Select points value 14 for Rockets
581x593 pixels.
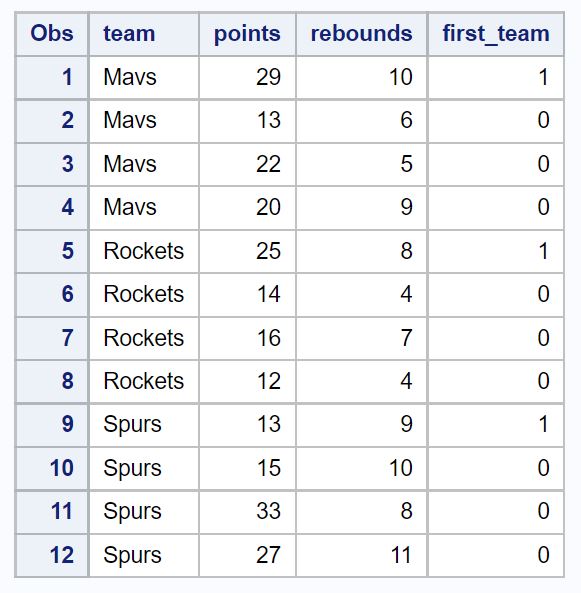(x=247, y=294)
